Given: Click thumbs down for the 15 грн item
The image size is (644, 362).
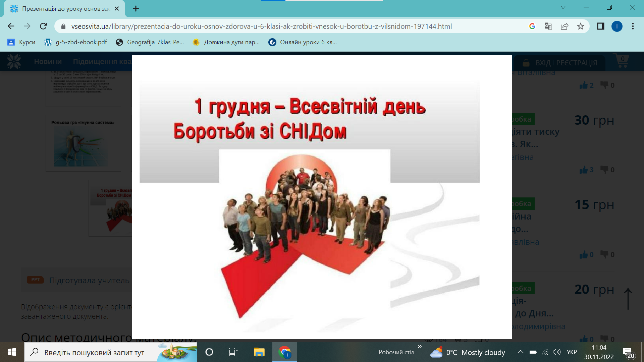Looking at the screenshot, I should [604, 255].
